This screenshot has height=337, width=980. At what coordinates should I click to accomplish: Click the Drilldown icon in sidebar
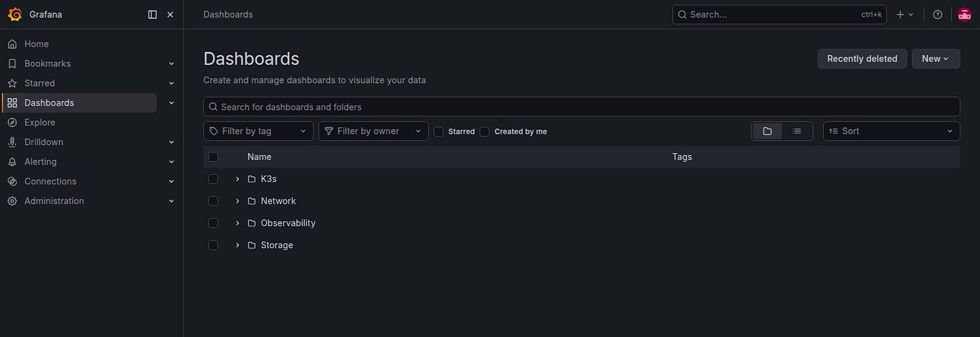point(12,142)
